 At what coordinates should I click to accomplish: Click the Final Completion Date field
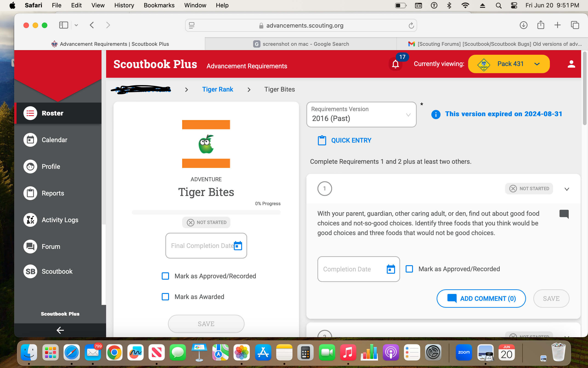pyautogui.click(x=206, y=246)
